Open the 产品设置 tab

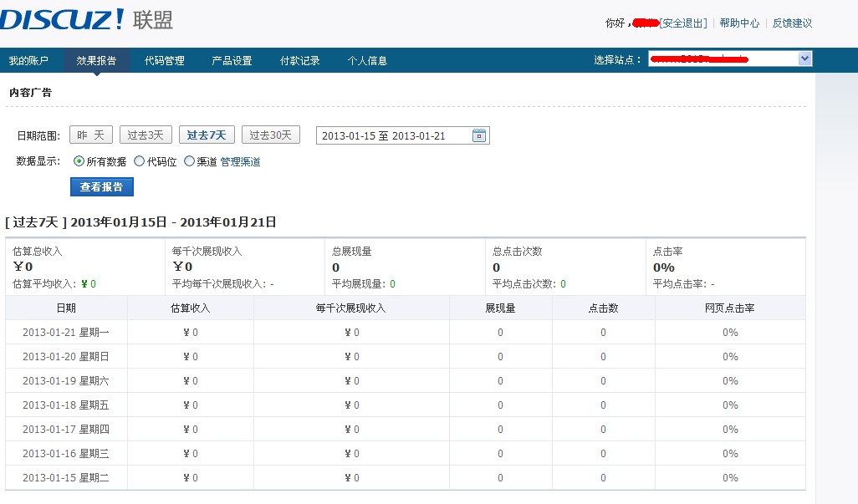coord(232,61)
